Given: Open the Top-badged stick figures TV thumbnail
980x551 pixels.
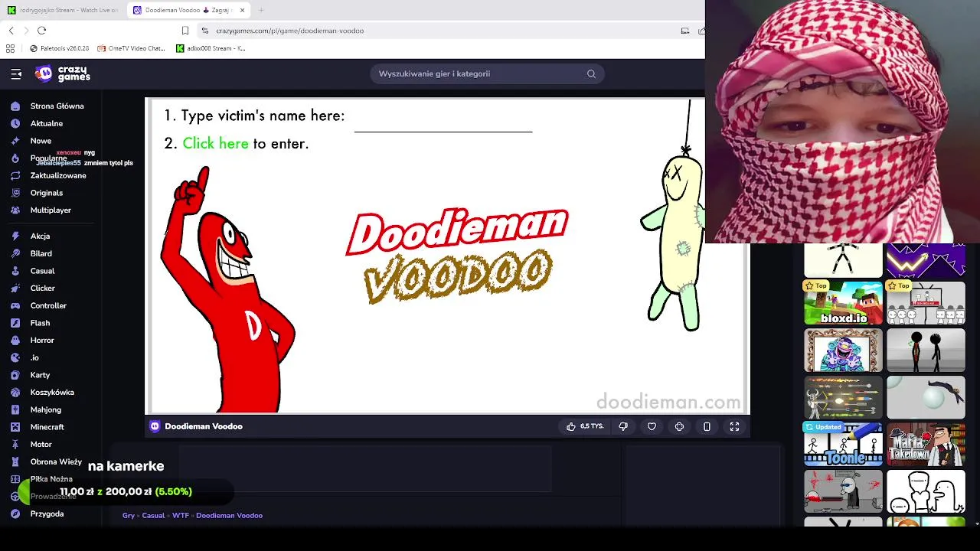Looking at the screenshot, I should click(x=926, y=303).
